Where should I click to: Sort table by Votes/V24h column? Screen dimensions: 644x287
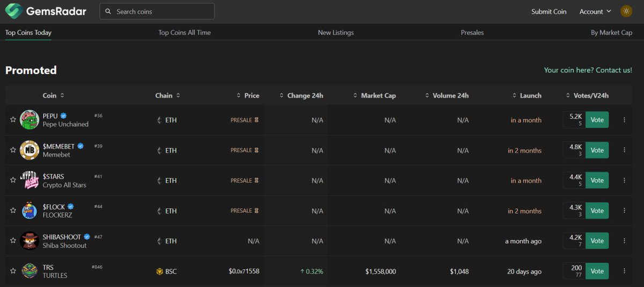point(587,96)
